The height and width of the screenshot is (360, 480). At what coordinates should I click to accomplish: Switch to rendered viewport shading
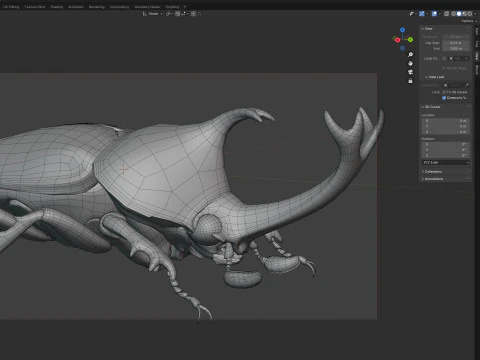tap(470, 14)
